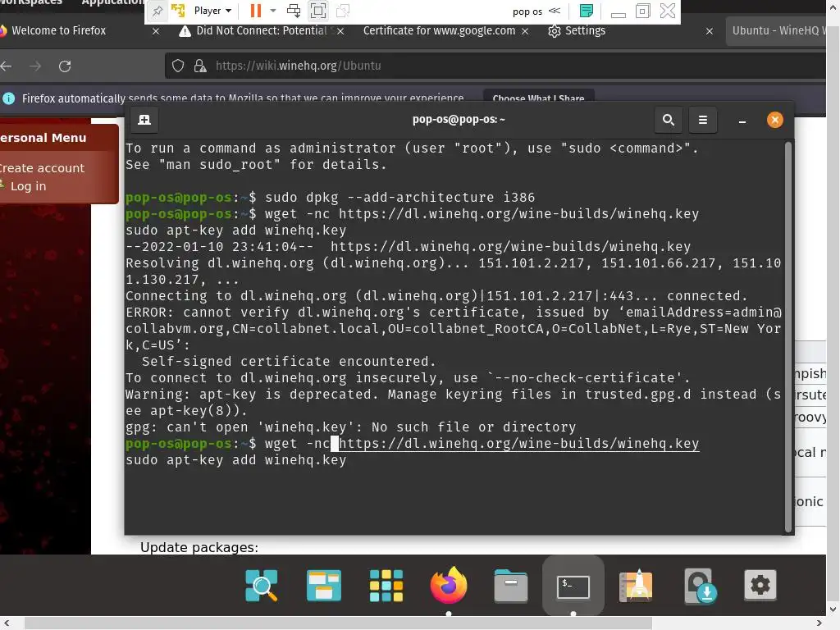Reload the page with Firefox refresh icon
The width and height of the screenshot is (840, 630).
(65, 66)
